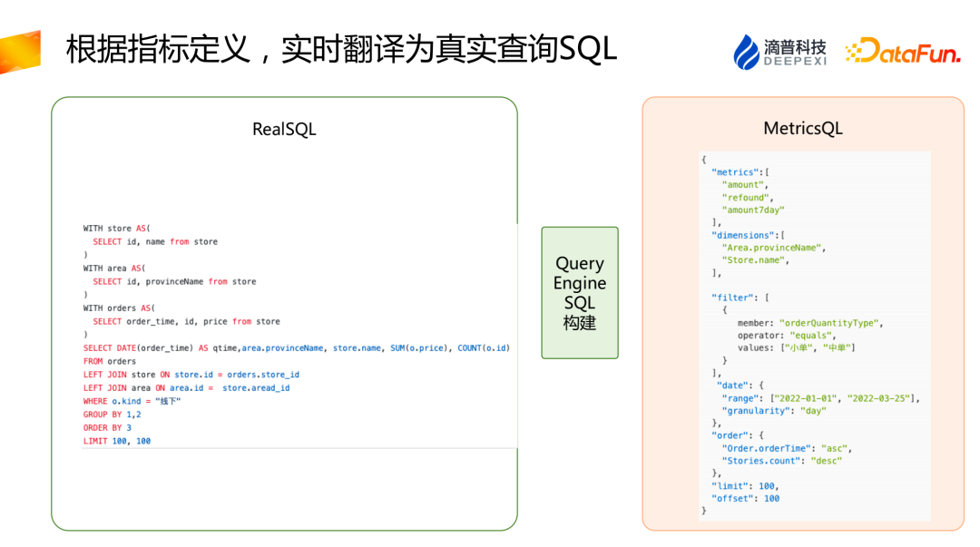This screenshot has height=547, width=980.
Task: Select 'SELECT id, provinceName from store' line
Action: (x=174, y=281)
